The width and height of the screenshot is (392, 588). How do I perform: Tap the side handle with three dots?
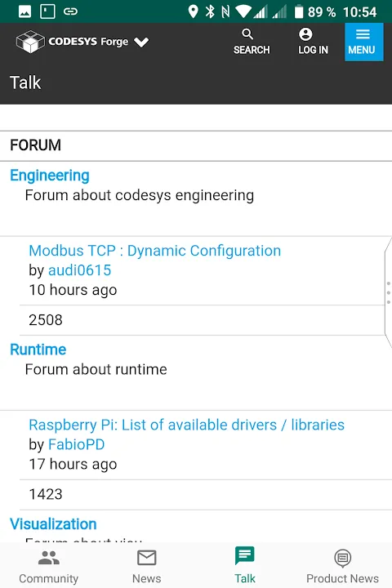pyautogui.click(x=388, y=293)
